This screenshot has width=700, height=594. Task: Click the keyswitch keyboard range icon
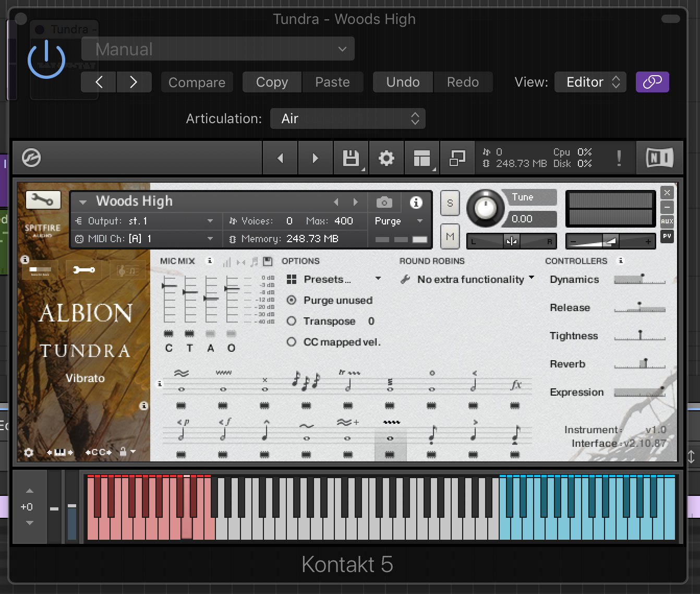point(60,453)
